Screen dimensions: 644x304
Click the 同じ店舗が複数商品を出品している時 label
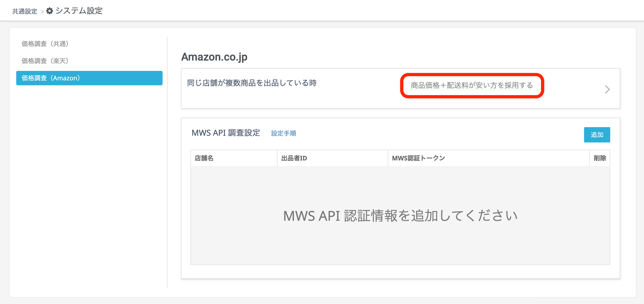click(x=252, y=83)
